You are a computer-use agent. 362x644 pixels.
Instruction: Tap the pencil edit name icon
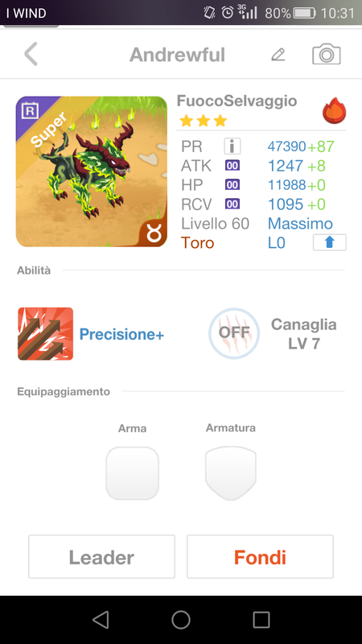tap(278, 54)
